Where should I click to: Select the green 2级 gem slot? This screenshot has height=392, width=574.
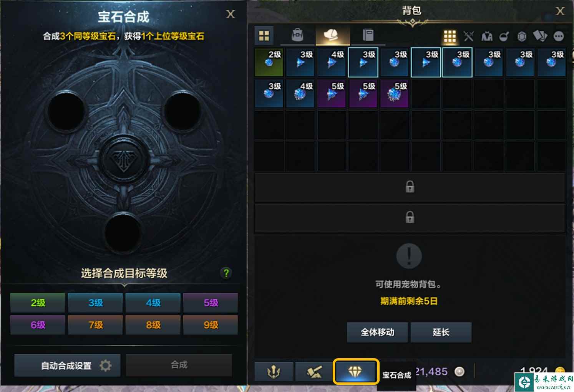(269, 62)
